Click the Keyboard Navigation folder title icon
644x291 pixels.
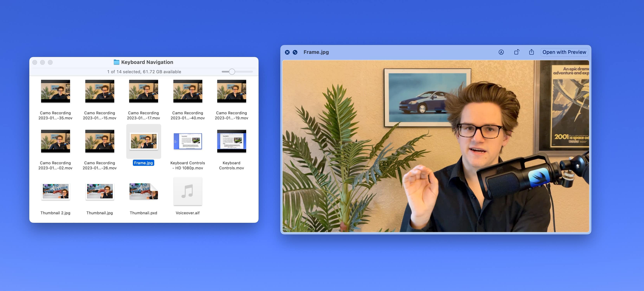pyautogui.click(x=117, y=62)
